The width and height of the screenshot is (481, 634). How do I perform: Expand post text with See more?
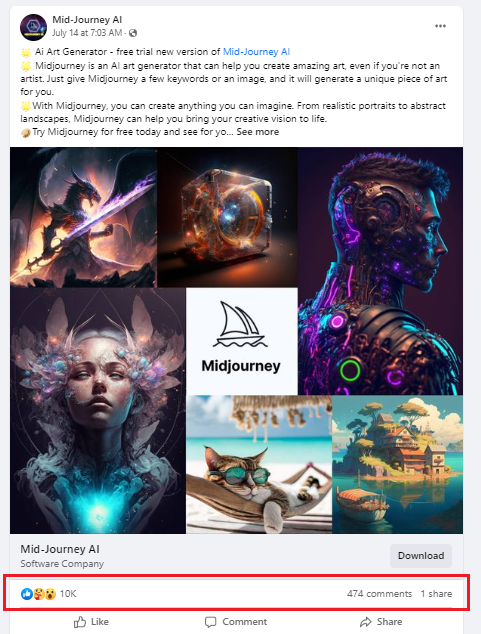(257, 132)
